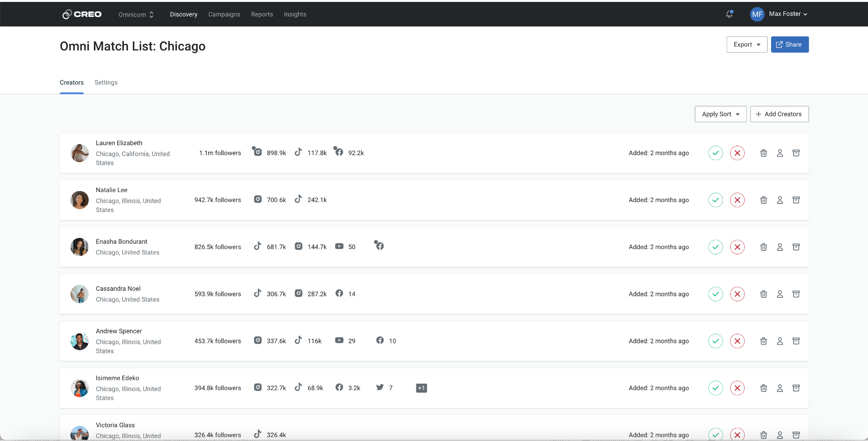Image resolution: width=868 pixels, height=441 pixels.
Task: Archive Enasha Bondurant from the list
Action: tap(796, 247)
